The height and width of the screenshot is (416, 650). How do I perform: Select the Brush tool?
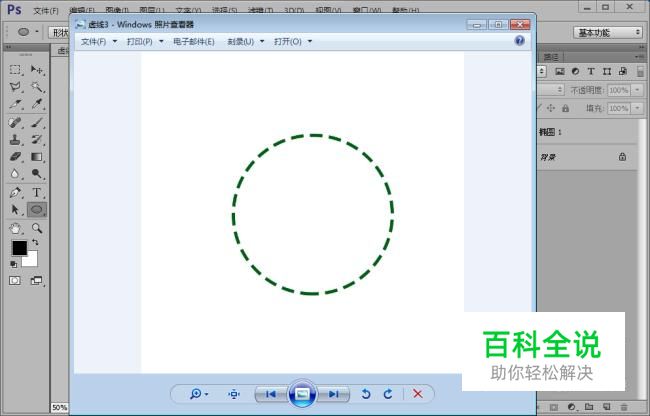pyautogui.click(x=37, y=123)
